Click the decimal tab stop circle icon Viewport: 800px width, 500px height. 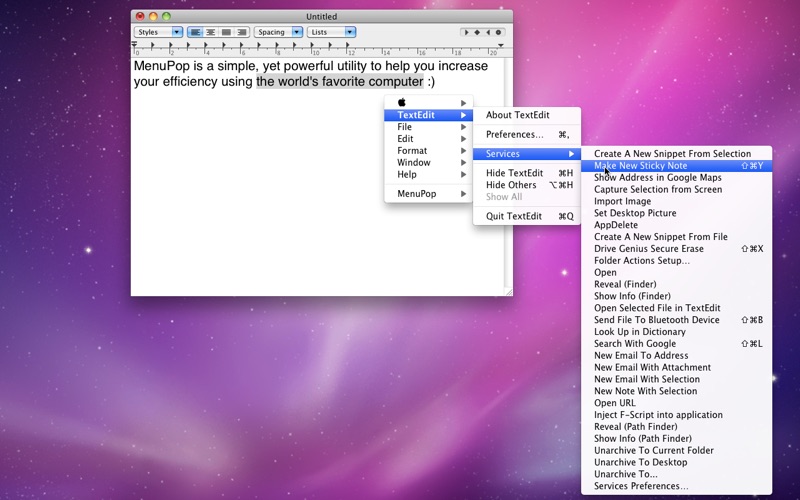[x=499, y=32]
